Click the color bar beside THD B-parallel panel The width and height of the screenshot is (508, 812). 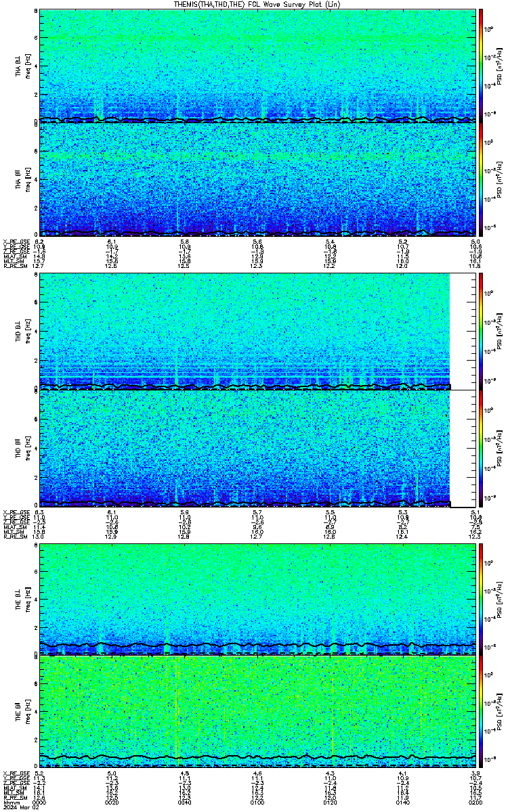click(x=482, y=448)
